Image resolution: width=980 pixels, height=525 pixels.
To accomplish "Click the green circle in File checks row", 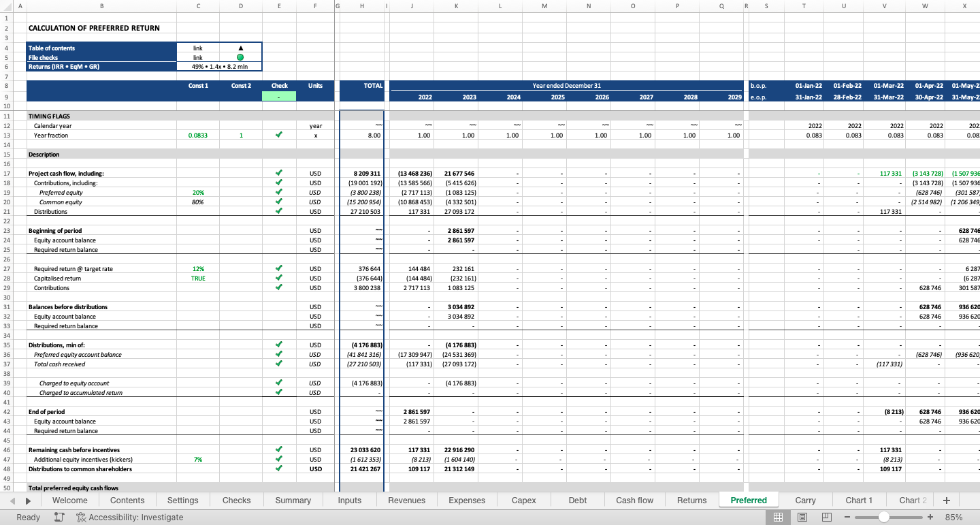I will pos(240,58).
